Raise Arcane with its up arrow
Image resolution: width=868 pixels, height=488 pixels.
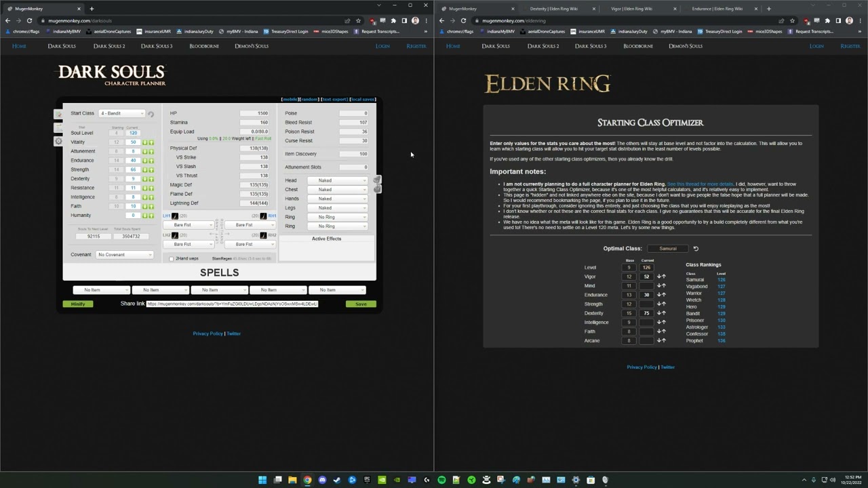tap(664, 340)
